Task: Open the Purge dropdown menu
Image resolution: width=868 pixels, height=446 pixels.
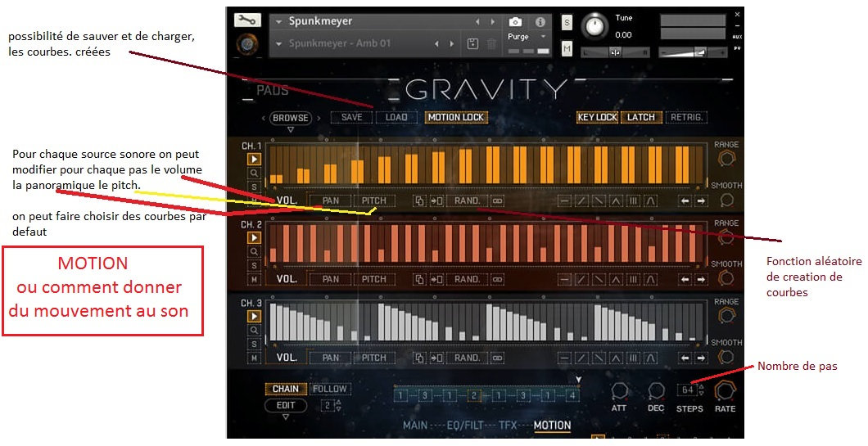Action: 544,37
